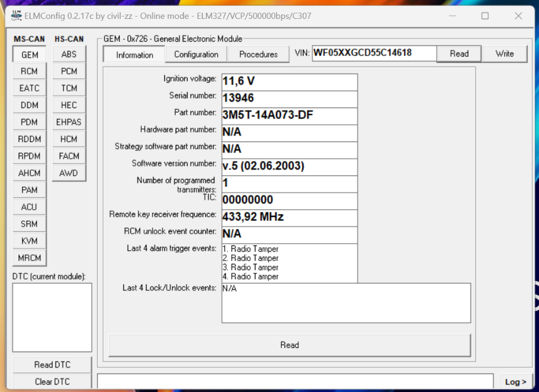The image size is (539, 392).
Task: Select the ABS module on HS-CAN
Action: 69,54
